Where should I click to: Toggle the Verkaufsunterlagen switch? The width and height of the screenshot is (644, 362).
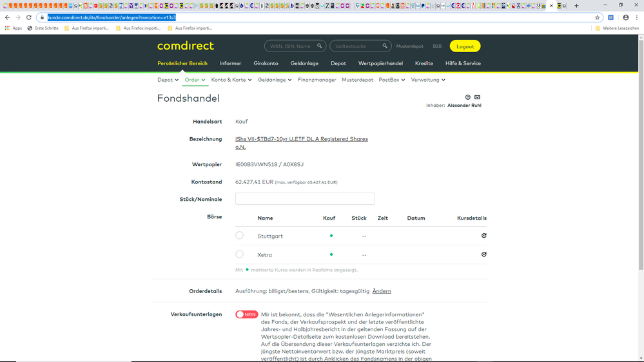(x=246, y=315)
